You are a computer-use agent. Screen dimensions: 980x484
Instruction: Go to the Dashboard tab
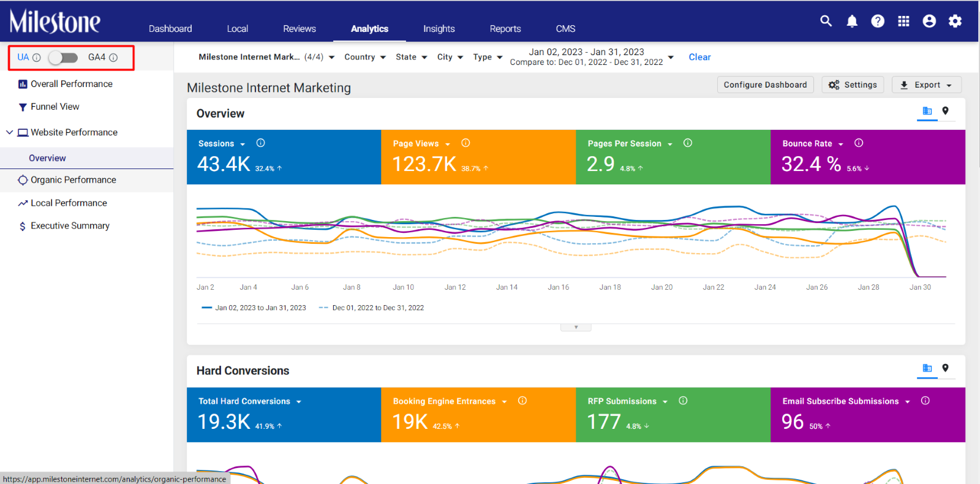170,29
